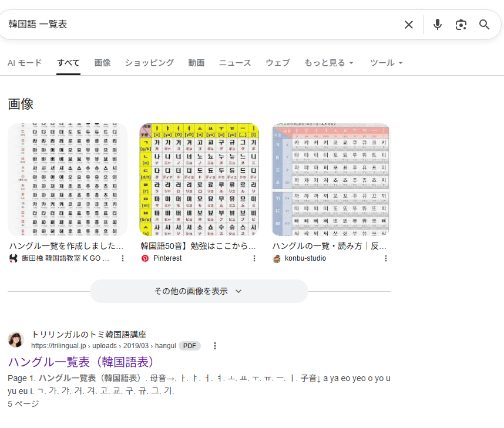Screen dimensions: 504x428
Task: Open the ハングル一覧を作成しました image title link
Action: (66, 246)
